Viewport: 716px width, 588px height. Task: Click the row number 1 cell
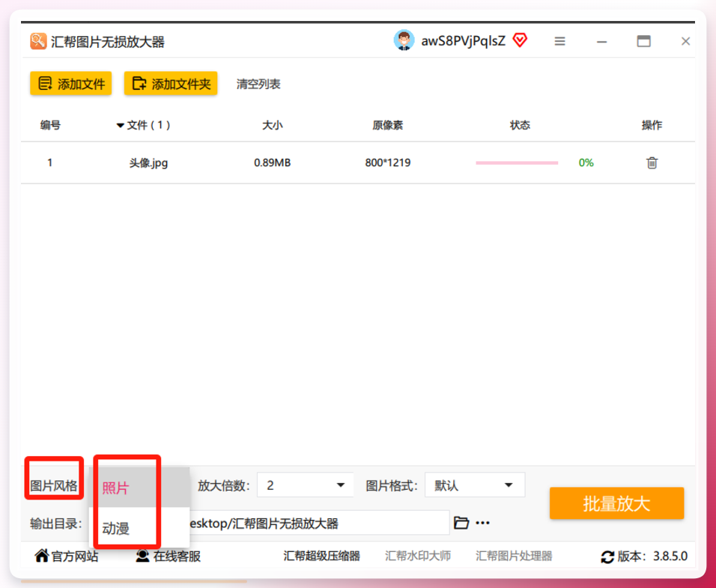click(49, 163)
